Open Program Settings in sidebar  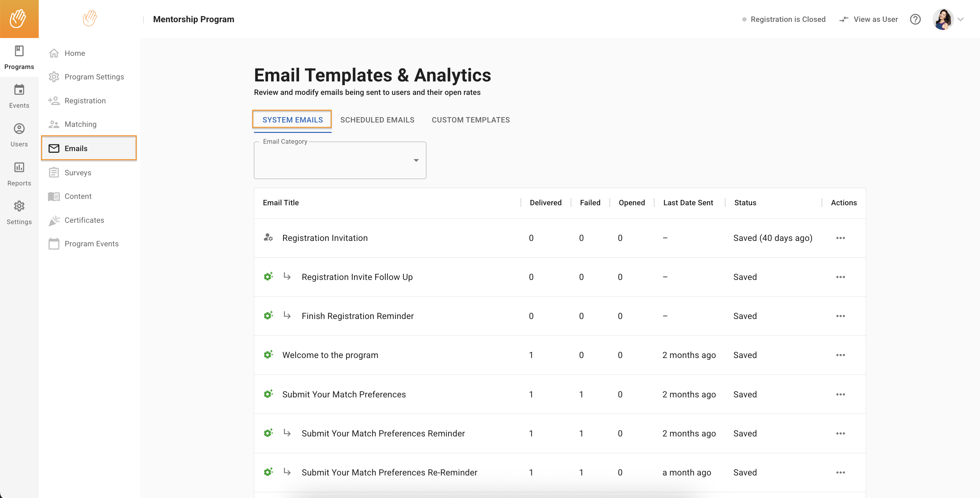point(94,77)
